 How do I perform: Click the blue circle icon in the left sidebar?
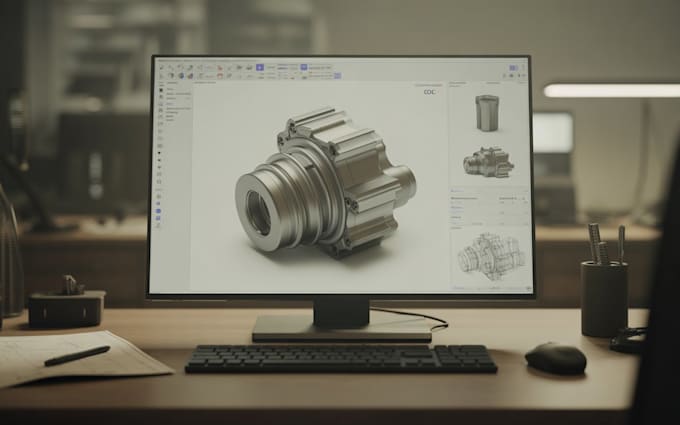[158, 211]
